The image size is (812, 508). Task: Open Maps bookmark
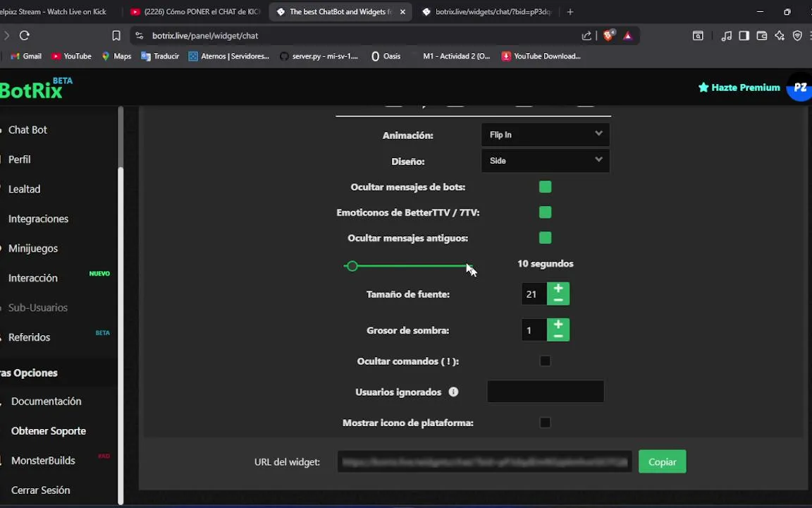[x=116, y=56]
